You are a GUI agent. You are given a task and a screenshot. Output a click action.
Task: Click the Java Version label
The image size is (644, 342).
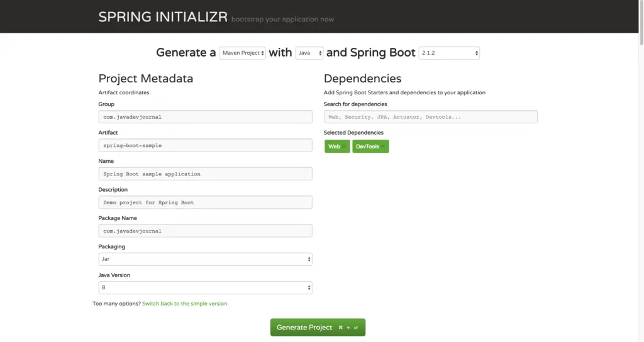click(x=114, y=275)
